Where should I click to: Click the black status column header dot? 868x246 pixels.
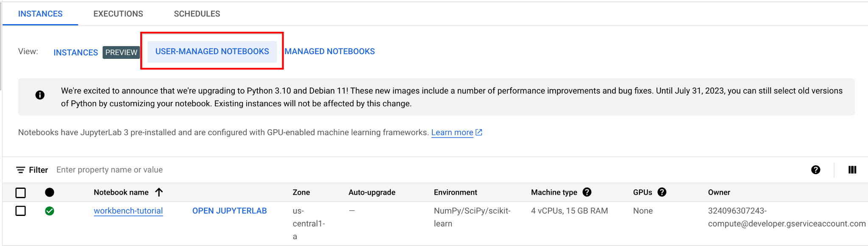pyautogui.click(x=50, y=192)
